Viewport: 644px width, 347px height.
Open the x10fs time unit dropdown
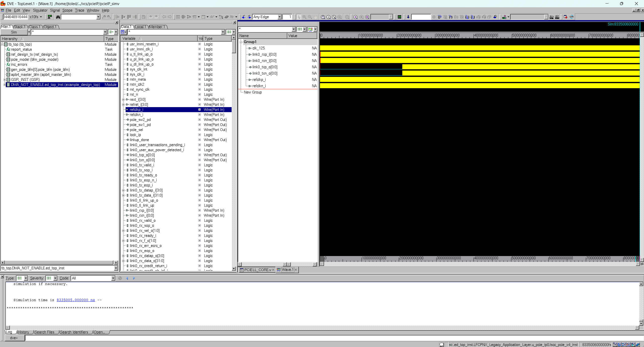(x=41, y=17)
